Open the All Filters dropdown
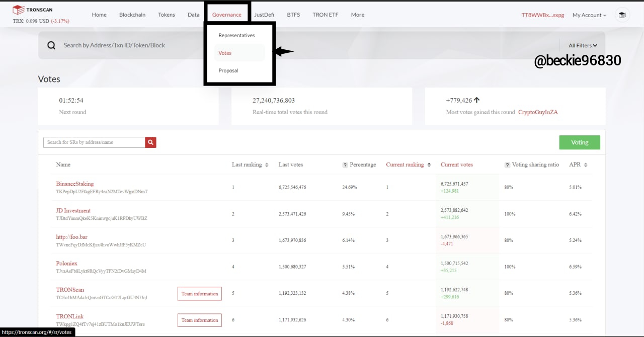The height and width of the screenshot is (337, 644). click(x=583, y=46)
